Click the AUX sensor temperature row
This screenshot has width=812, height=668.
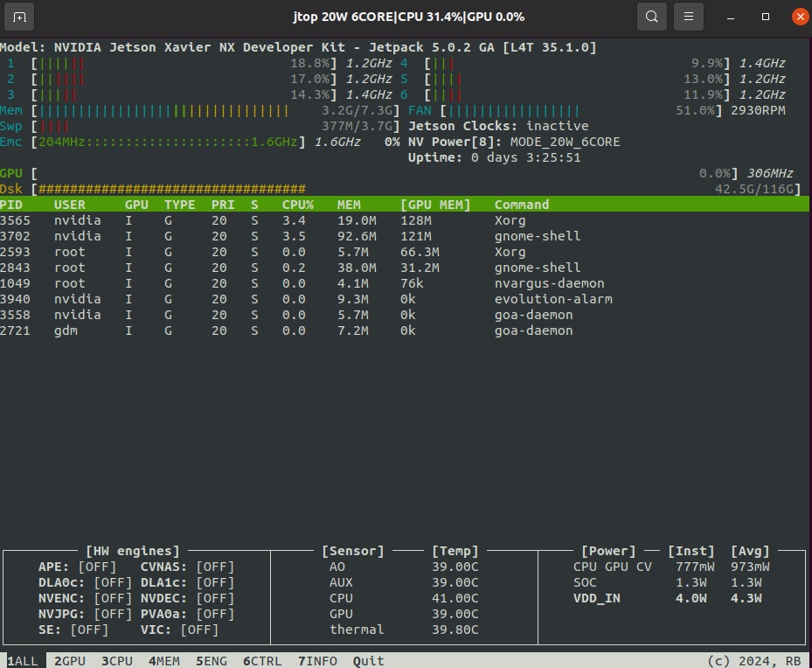coord(404,582)
